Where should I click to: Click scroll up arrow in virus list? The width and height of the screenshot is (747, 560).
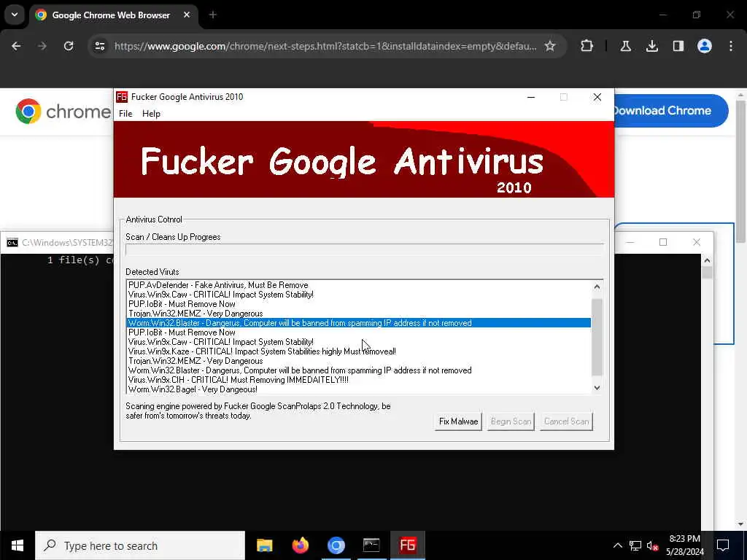tap(597, 287)
